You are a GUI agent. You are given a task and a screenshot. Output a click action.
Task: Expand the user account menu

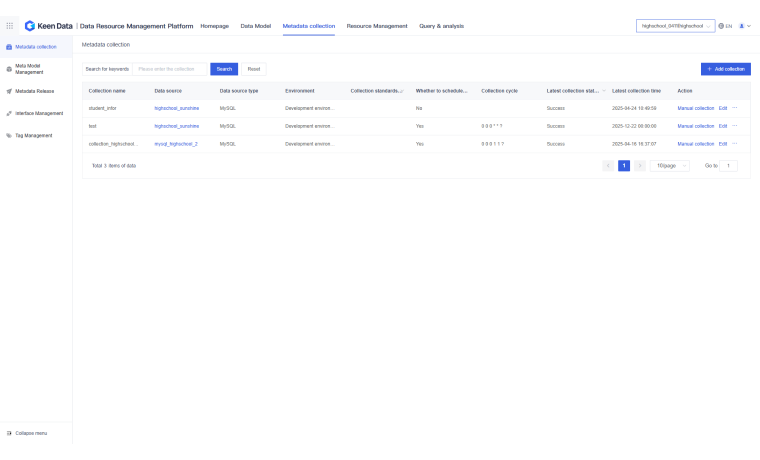[744, 26]
